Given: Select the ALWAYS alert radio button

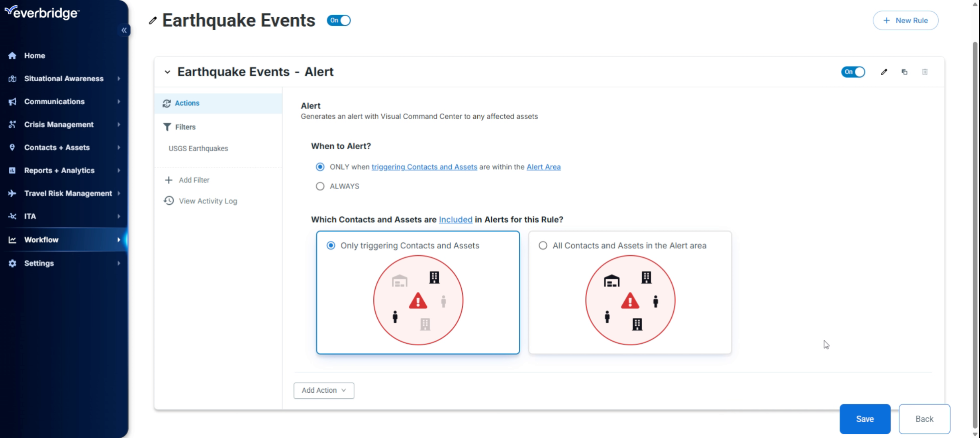Looking at the screenshot, I should click(x=320, y=186).
